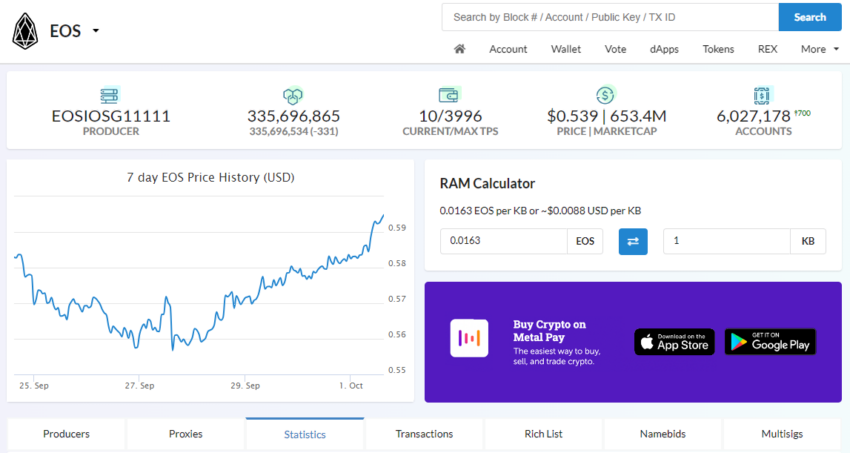Click the Metal Pay app logo
Image resolution: width=850 pixels, height=453 pixels.
[469, 338]
